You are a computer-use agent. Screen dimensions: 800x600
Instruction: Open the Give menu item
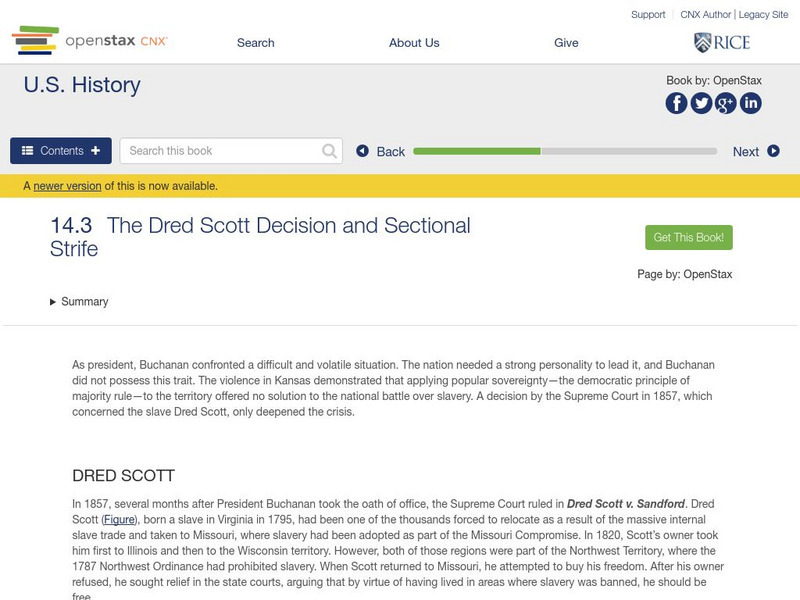click(x=566, y=43)
